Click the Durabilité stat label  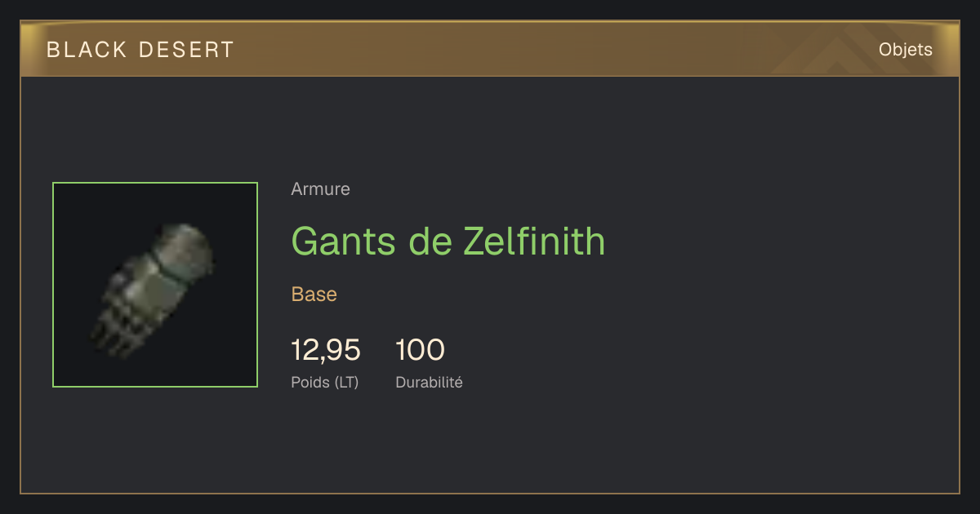tap(429, 382)
